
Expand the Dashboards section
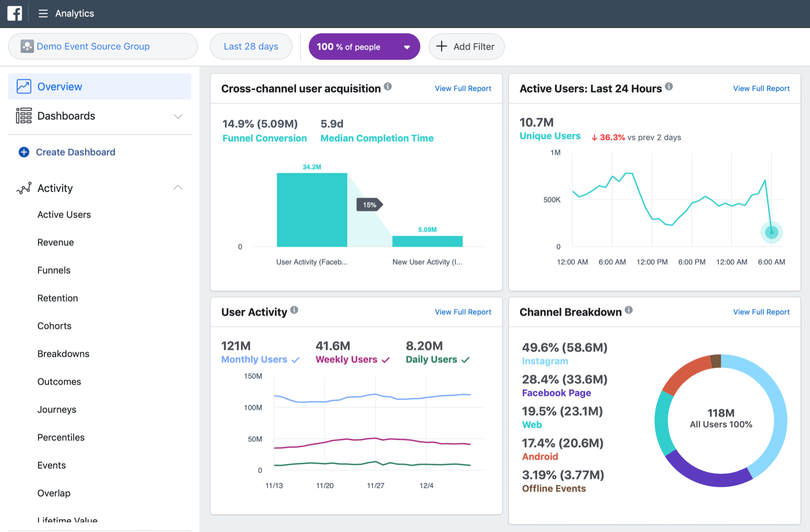click(x=178, y=116)
